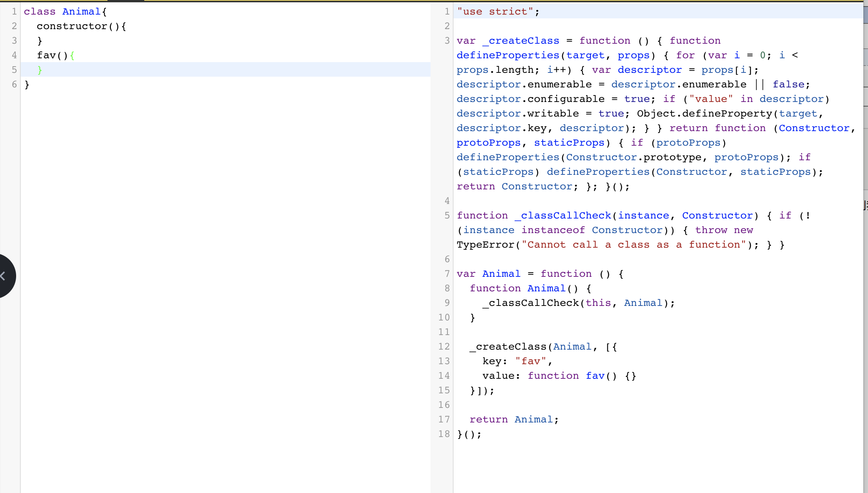Click gutter line number 11 in the output pane
The width and height of the screenshot is (868, 493).
[444, 332]
